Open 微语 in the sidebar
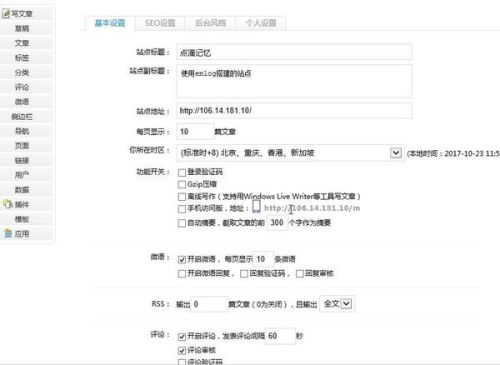 [x=22, y=102]
